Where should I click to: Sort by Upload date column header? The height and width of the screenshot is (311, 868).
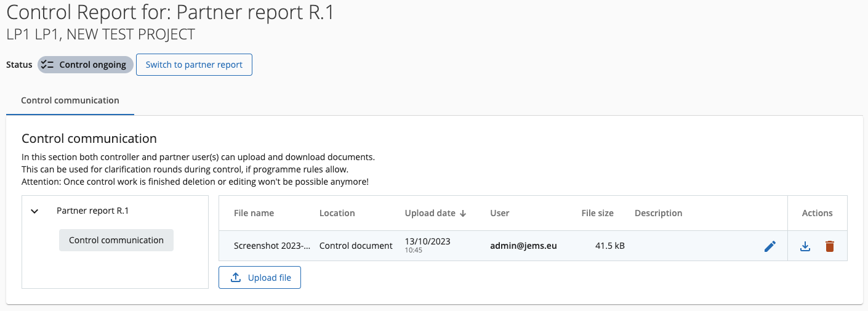point(430,213)
